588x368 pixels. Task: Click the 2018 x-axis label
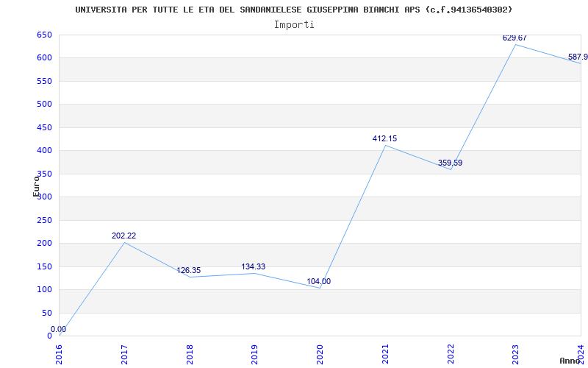click(x=190, y=354)
